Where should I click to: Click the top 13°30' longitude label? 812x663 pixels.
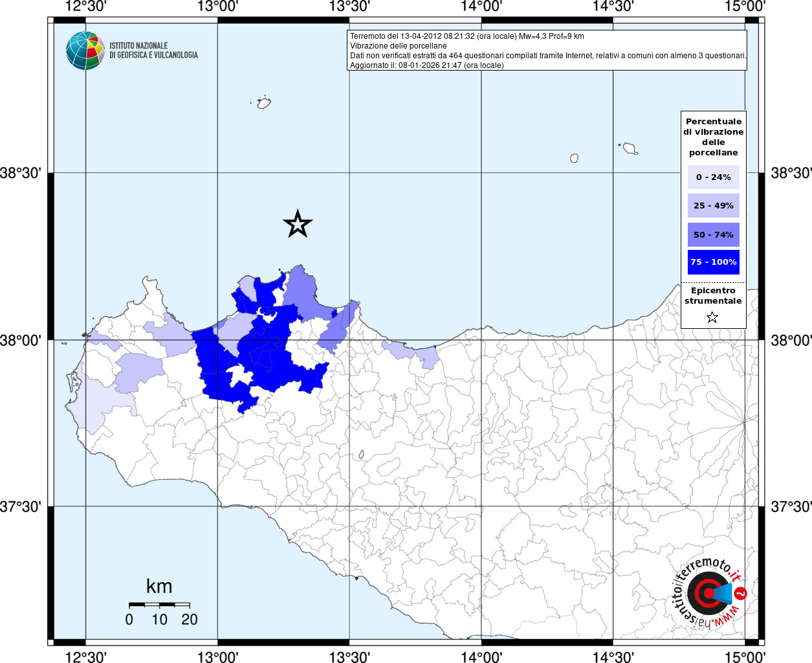(x=349, y=6)
